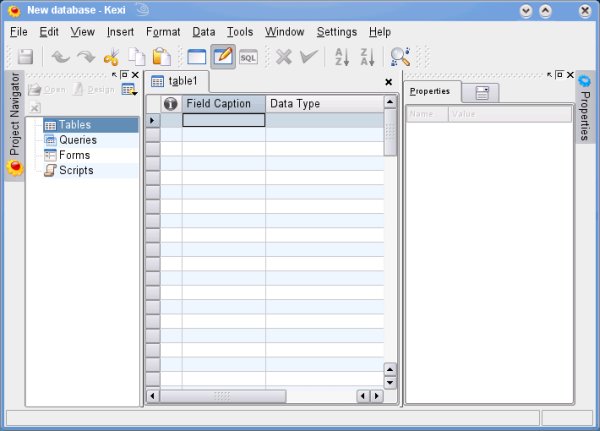Click the Cut scissors icon
The width and height of the screenshot is (600, 431).
tap(111, 57)
